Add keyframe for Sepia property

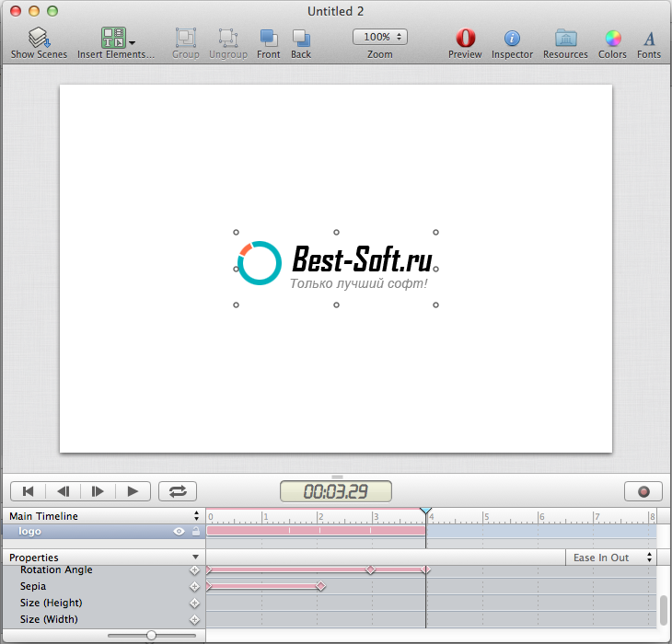coord(194,587)
